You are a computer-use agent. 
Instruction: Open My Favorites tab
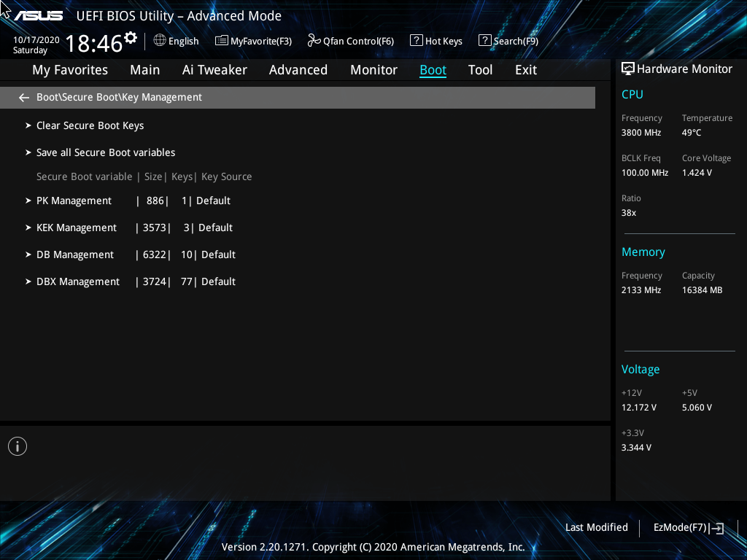(x=70, y=70)
